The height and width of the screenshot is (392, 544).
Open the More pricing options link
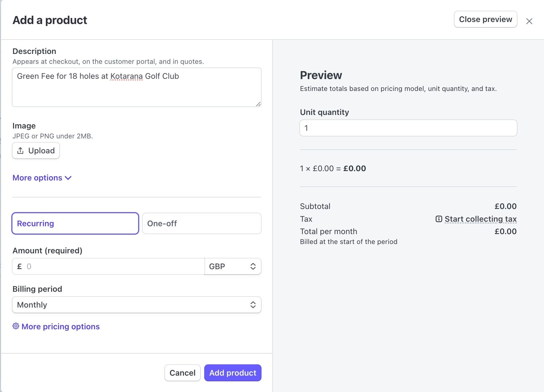point(60,326)
